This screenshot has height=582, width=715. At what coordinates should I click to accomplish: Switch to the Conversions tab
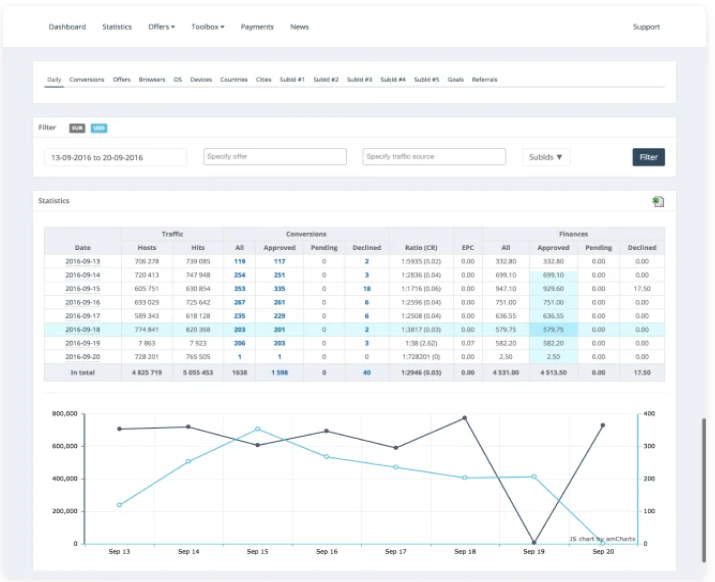click(x=87, y=79)
